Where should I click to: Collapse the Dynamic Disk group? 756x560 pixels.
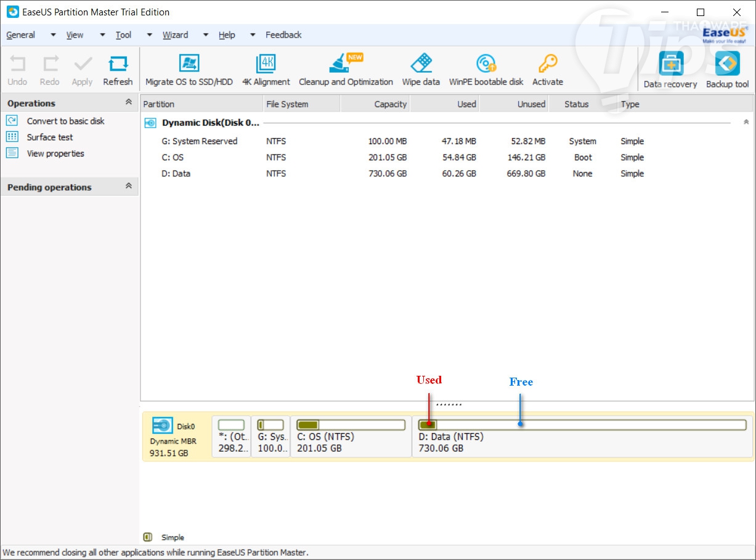(747, 123)
